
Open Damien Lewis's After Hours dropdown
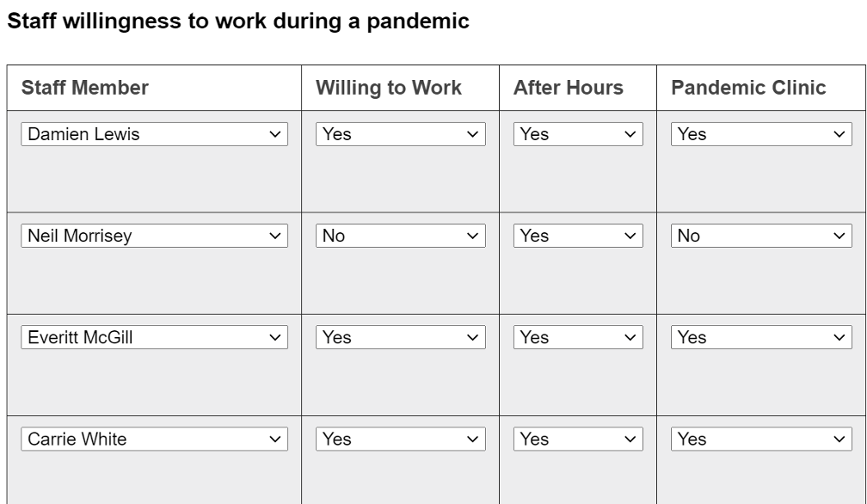coord(578,134)
